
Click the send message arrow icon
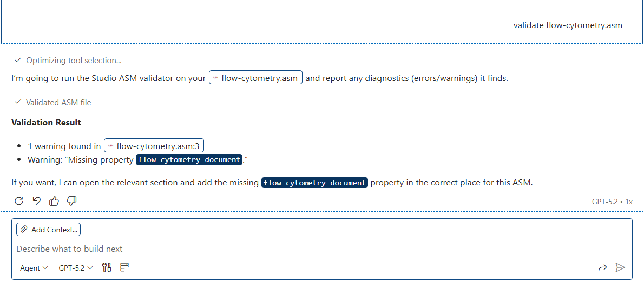coord(620,267)
